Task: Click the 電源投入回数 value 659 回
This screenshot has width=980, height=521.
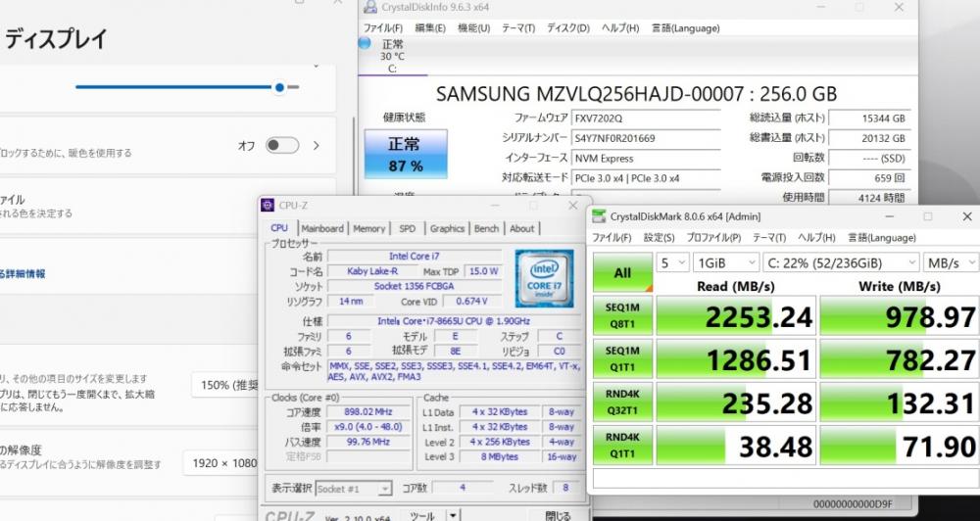Action: click(x=869, y=178)
